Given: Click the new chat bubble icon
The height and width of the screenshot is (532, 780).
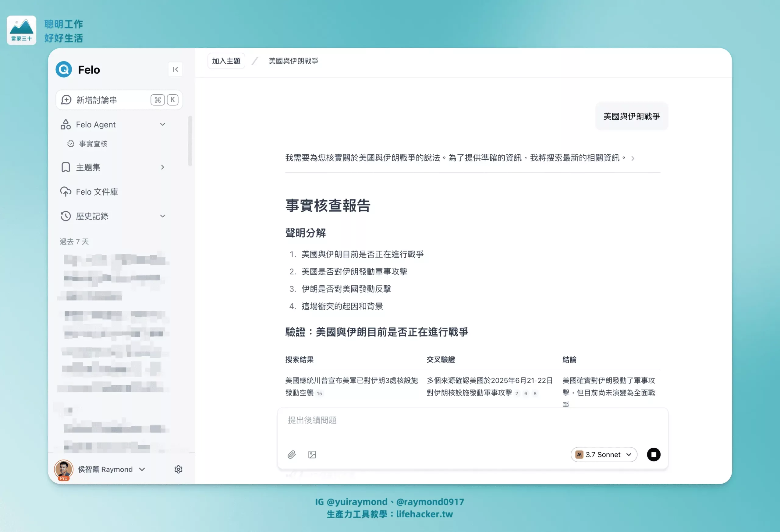Looking at the screenshot, I should pyautogui.click(x=66, y=100).
